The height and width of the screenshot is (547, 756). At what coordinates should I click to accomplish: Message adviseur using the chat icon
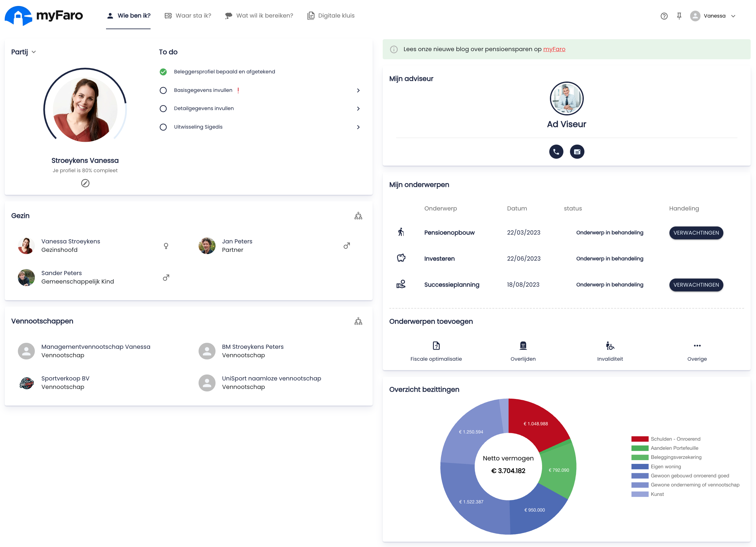click(577, 152)
